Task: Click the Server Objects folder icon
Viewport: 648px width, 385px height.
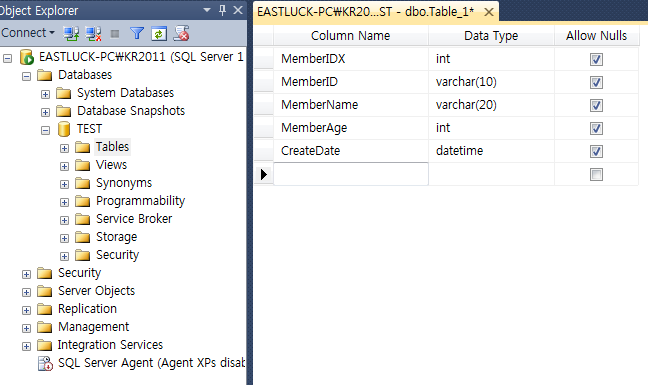Action: tap(45, 291)
